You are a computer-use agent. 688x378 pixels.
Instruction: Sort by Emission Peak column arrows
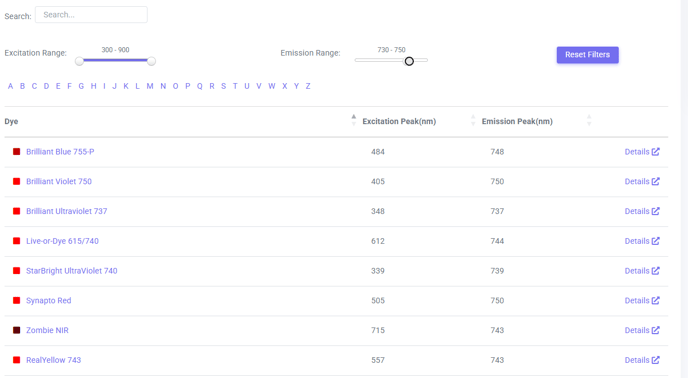click(589, 120)
